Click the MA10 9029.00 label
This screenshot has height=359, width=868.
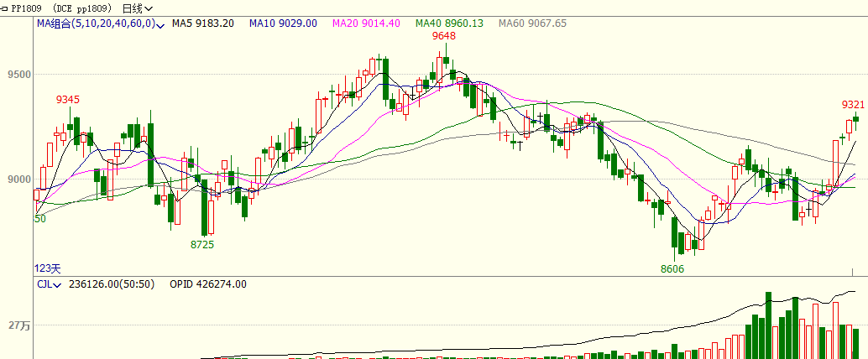tap(283, 23)
